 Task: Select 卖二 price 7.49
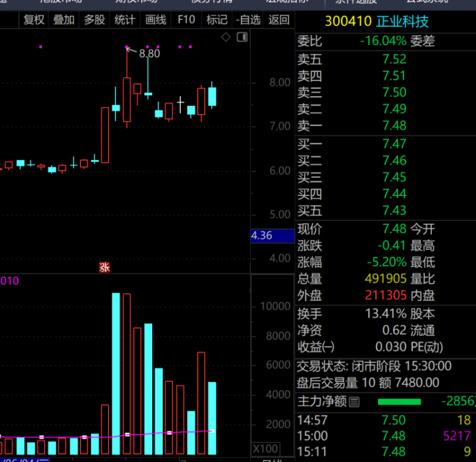click(394, 109)
